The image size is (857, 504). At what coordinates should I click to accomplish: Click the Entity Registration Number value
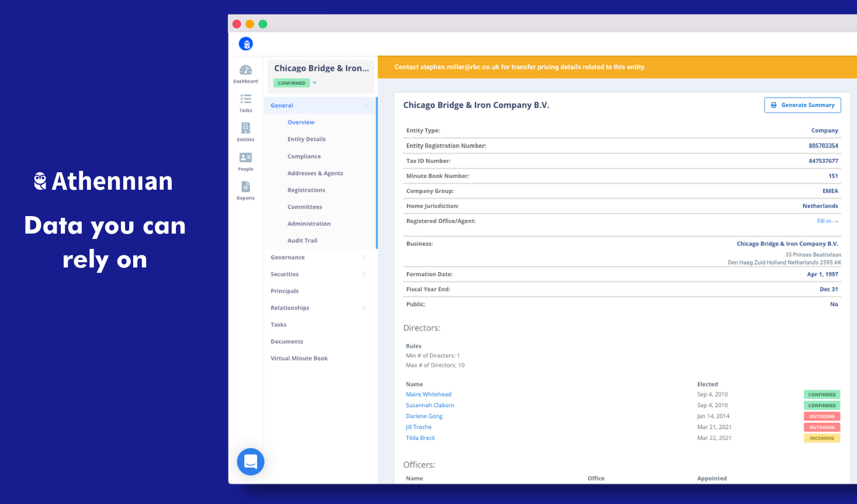[823, 145]
